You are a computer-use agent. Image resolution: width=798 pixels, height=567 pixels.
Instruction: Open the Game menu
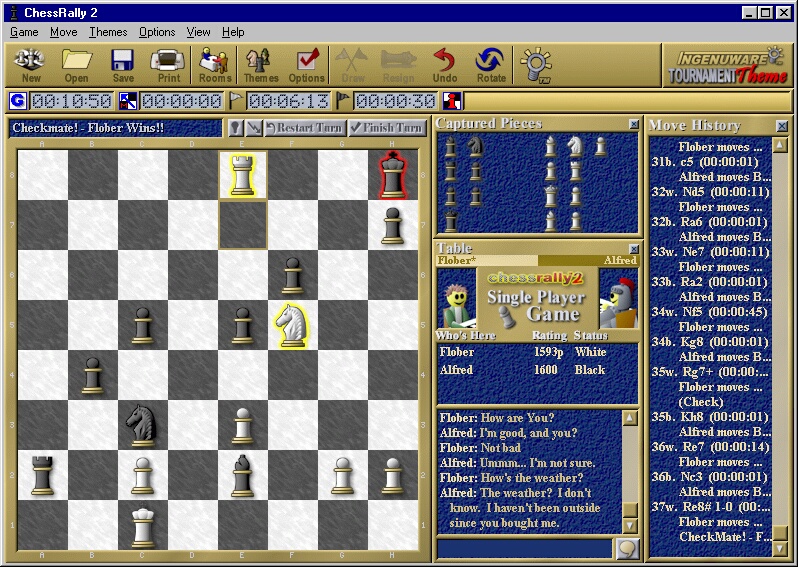pyautogui.click(x=24, y=32)
